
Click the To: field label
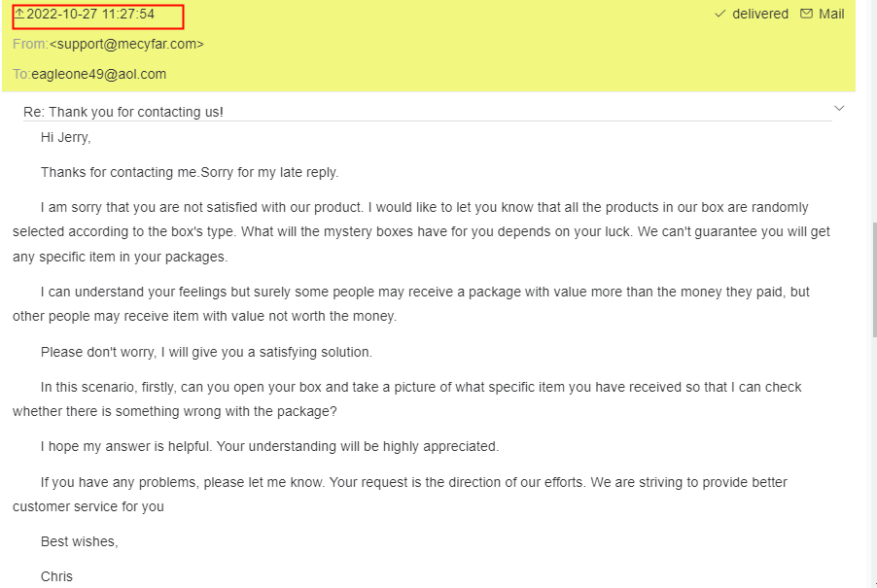coord(20,74)
